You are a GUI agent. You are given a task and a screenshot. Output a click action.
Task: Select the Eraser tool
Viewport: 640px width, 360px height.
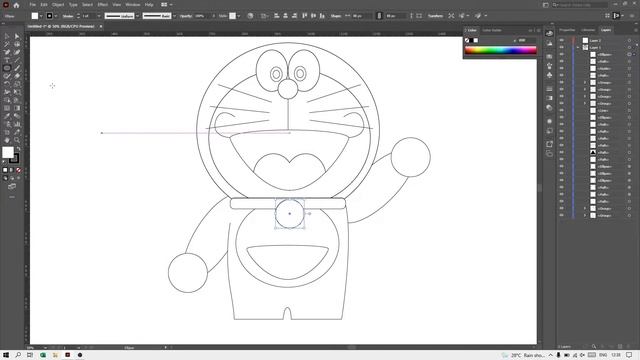tap(17, 76)
